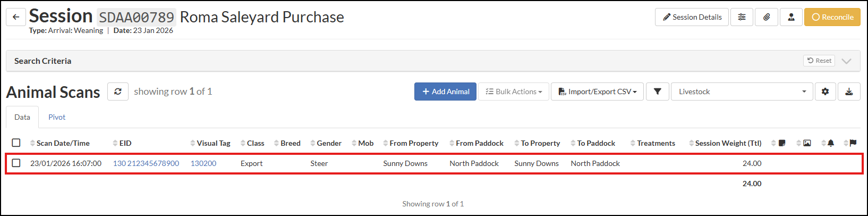This screenshot has width=868, height=216.
Task: Click the filter funnel icon
Action: [657, 92]
